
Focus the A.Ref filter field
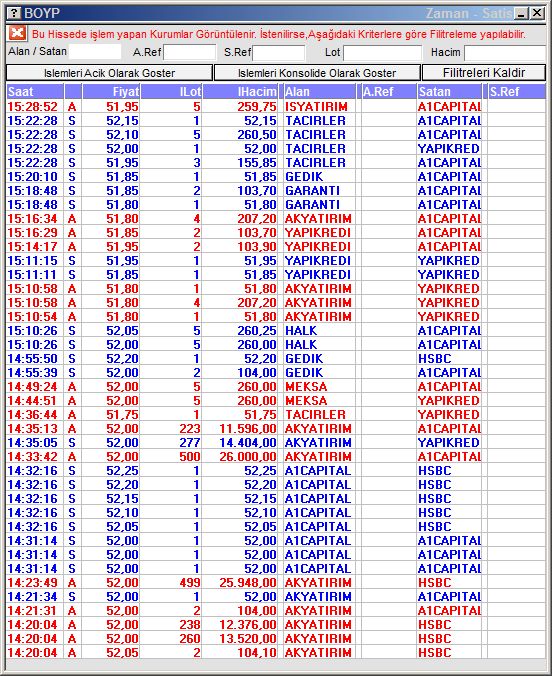pyautogui.click(x=190, y=52)
